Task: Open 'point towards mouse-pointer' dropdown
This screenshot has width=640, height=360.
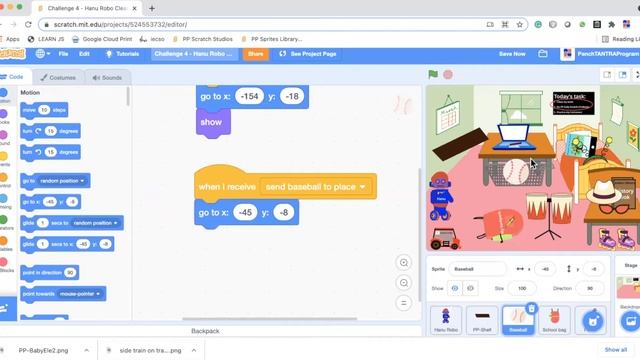Action: [98, 294]
